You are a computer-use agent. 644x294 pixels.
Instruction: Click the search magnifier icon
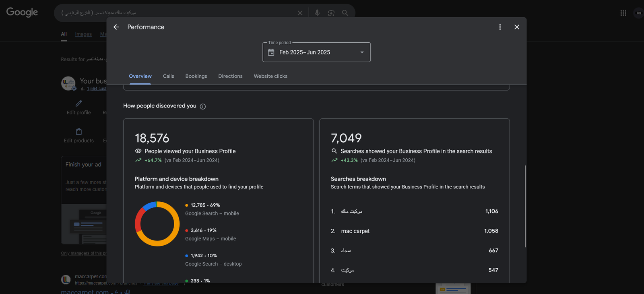click(345, 13)
